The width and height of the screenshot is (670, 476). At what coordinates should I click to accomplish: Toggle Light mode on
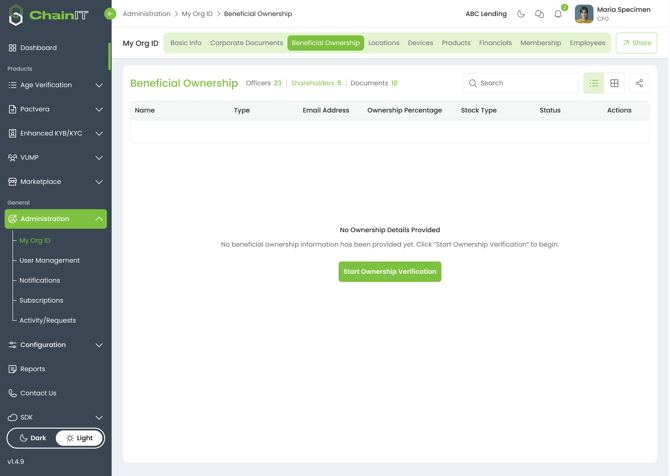[79, 438]
